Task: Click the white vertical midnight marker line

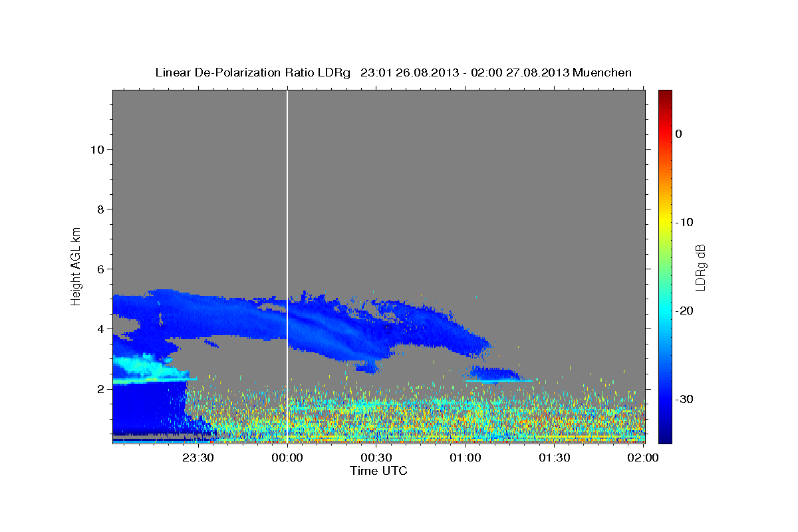Action: [x=287, y=266]
